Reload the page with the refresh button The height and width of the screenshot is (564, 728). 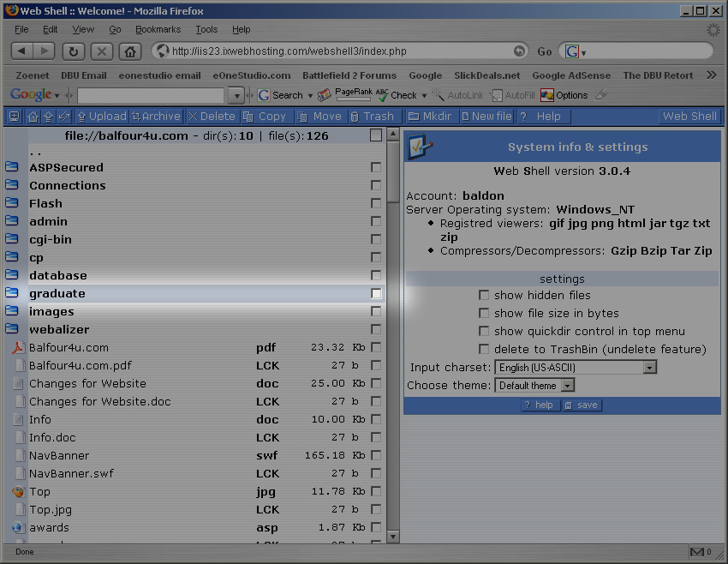(73, 51)
